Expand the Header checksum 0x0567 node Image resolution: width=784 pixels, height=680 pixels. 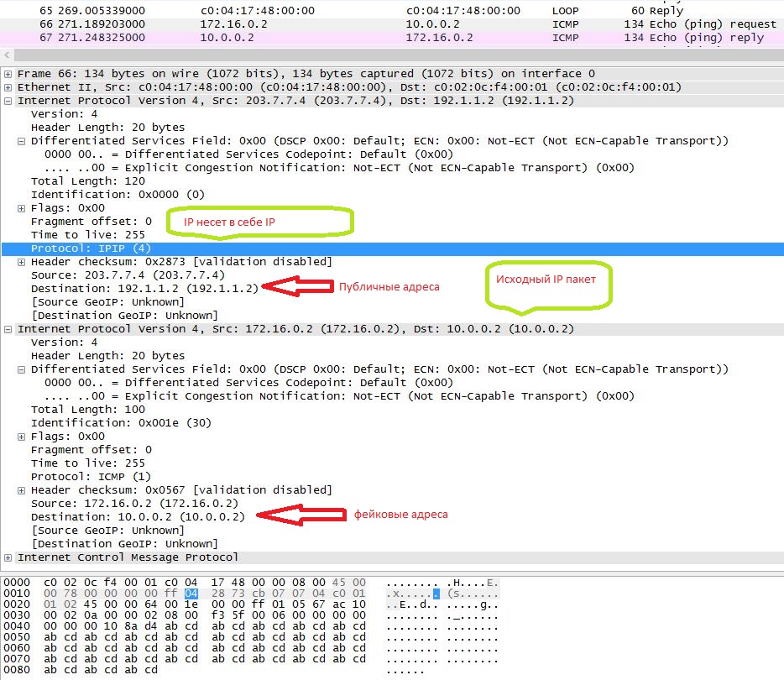(x=22, y=490)
